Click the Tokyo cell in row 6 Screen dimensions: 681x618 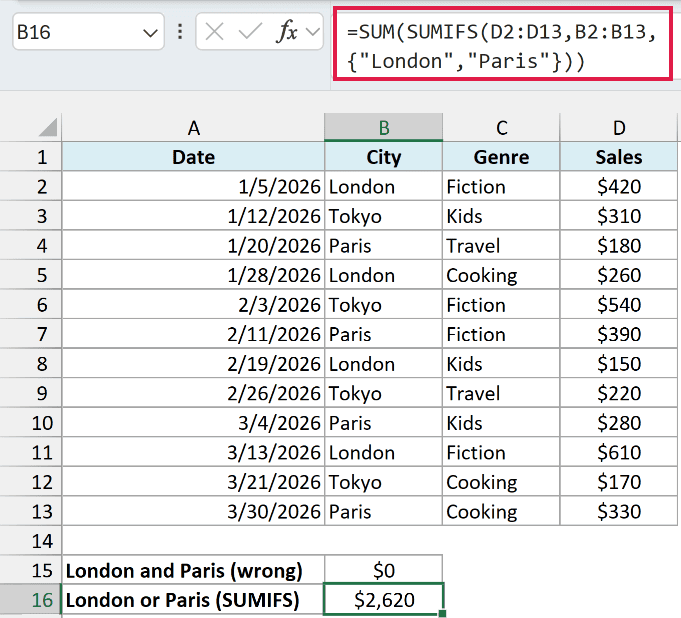coord(383,304)
